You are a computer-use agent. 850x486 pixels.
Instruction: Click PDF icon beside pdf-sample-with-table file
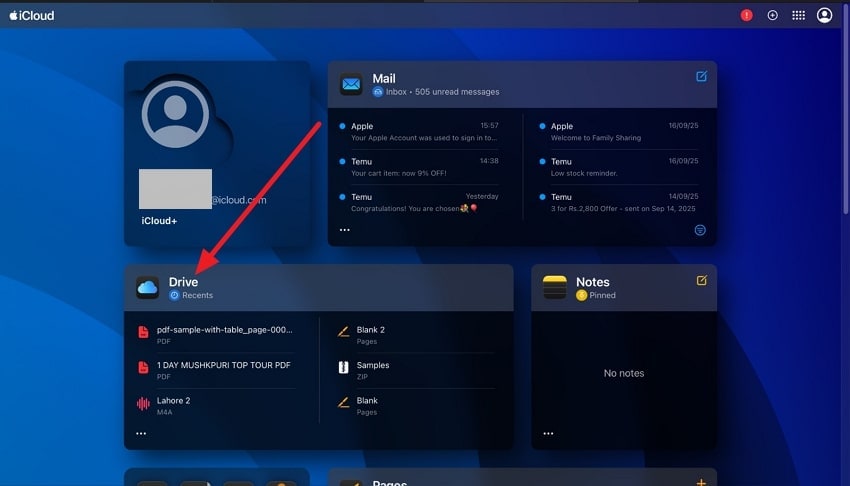[143, 332]
